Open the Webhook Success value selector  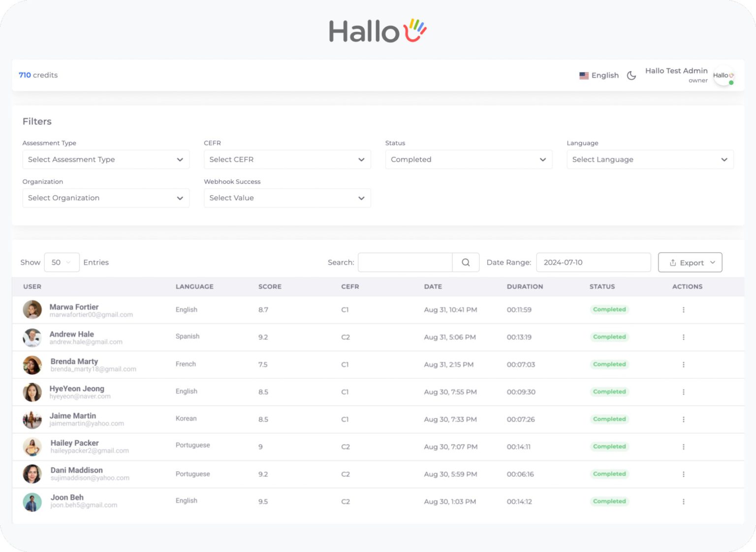[287, 198]
